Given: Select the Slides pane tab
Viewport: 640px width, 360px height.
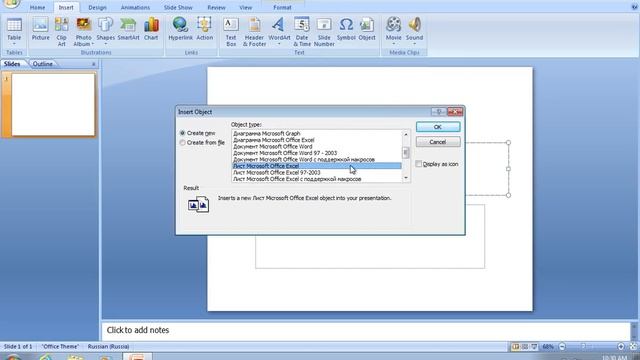Looking at the screenshot, I should point(12,64).
